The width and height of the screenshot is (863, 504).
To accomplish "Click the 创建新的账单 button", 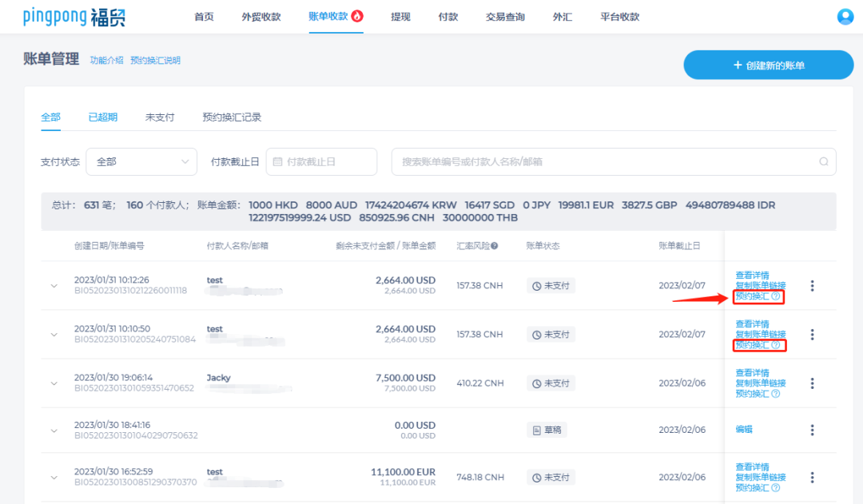I will pyautogui.click(x=768, y=65).
